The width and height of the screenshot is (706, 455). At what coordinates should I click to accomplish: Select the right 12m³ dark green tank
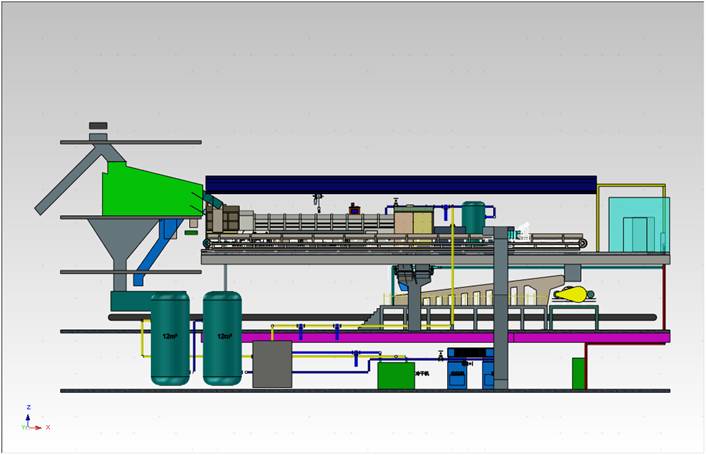[222, 338]
